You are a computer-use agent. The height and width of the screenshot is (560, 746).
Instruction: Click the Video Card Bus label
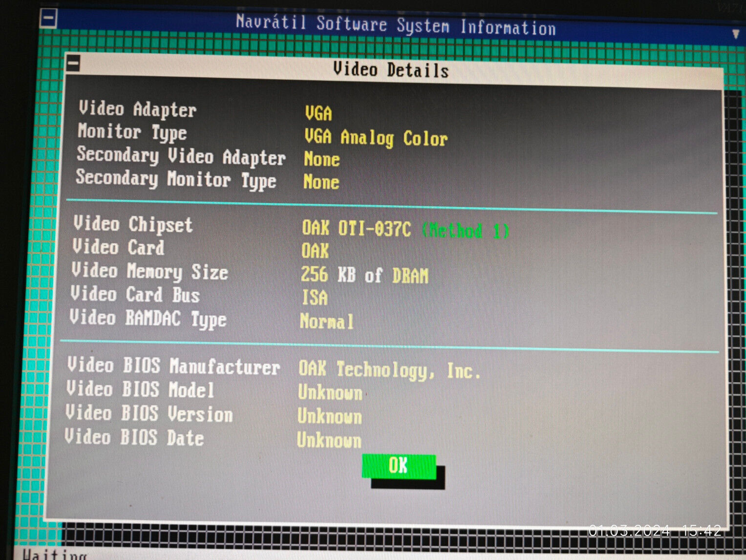[135, 295]
